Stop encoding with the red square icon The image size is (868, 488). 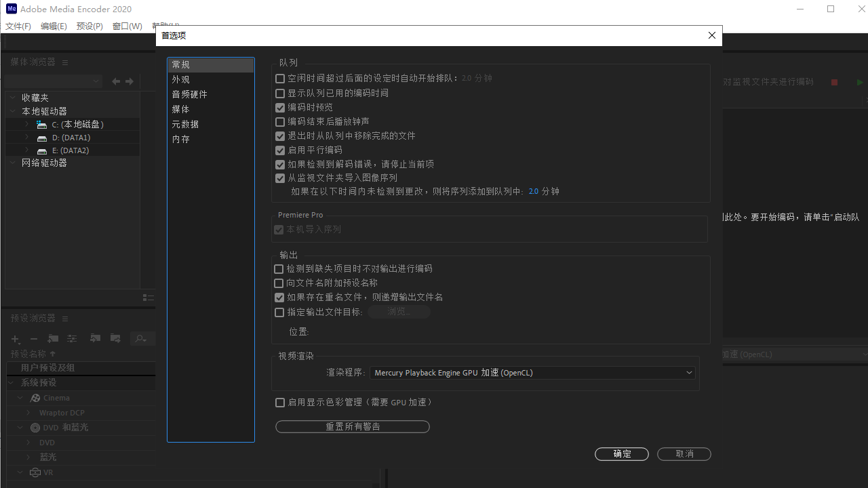pos(834,81)
